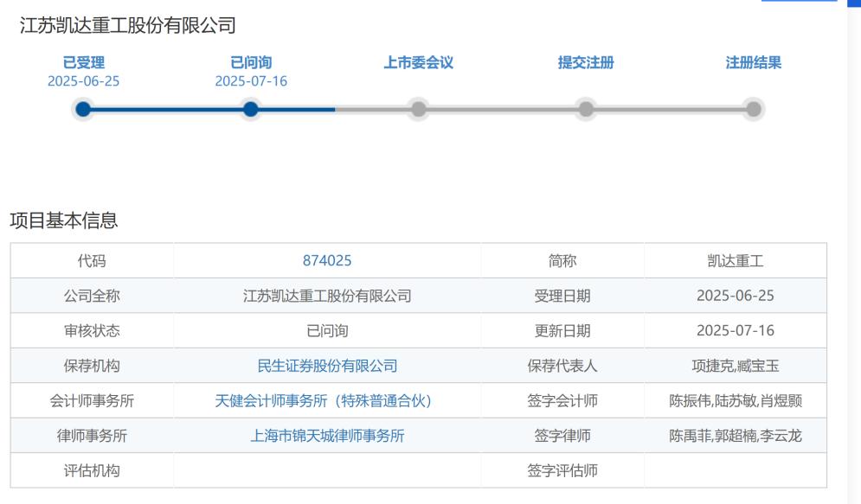Click the 项捷克,臧宝玉 representatives cell
Image resolution: width=861 pixels, height=504 pixels.
tap(736, 366)
